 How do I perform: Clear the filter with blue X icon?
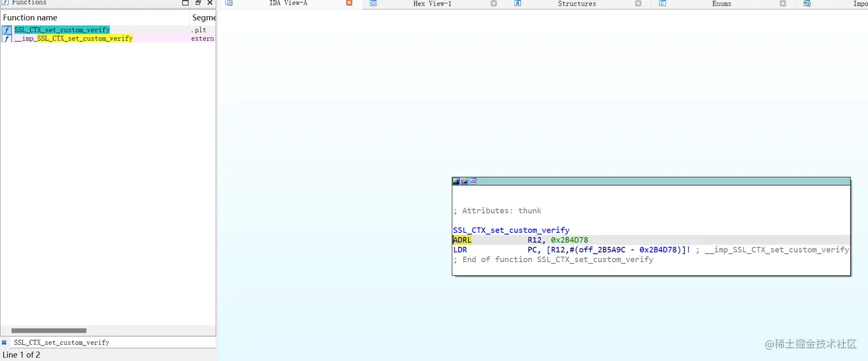tap(5, 342)
